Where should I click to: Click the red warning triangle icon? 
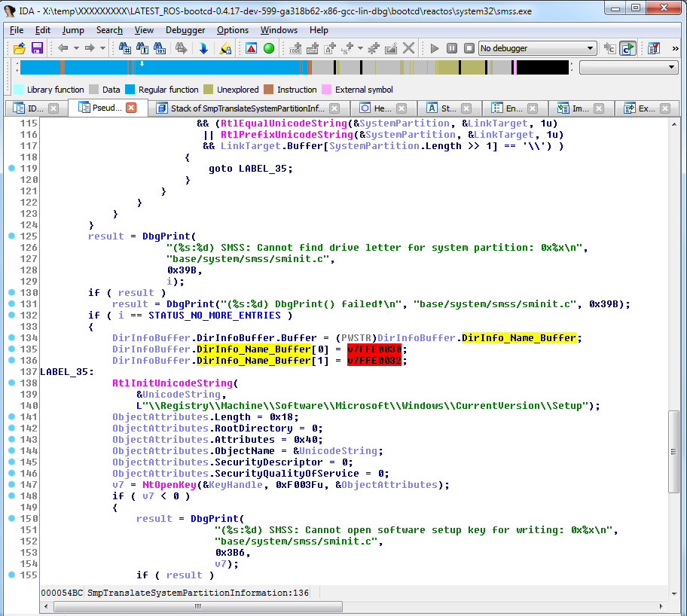point(251,48)
